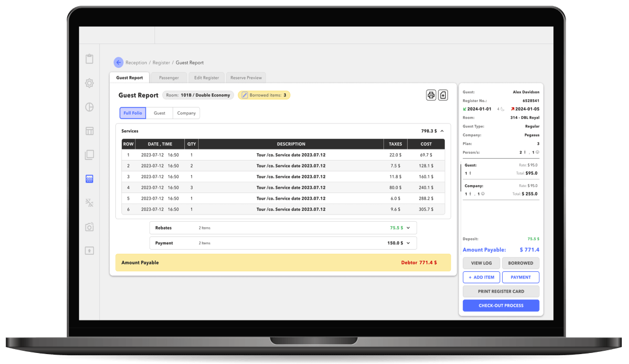Open the settings gear in sidebar
The image size is (629, 364).
click(x=89, y=83)
